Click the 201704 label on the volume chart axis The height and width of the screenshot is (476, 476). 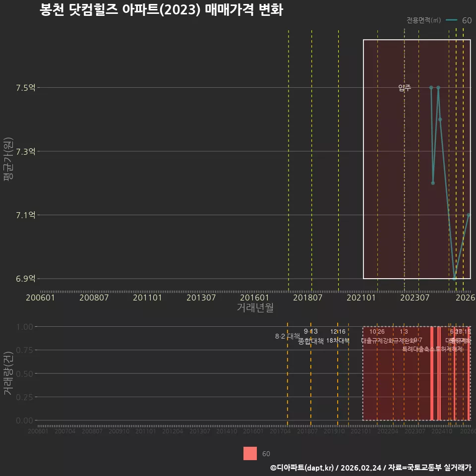tap(280, 431)
